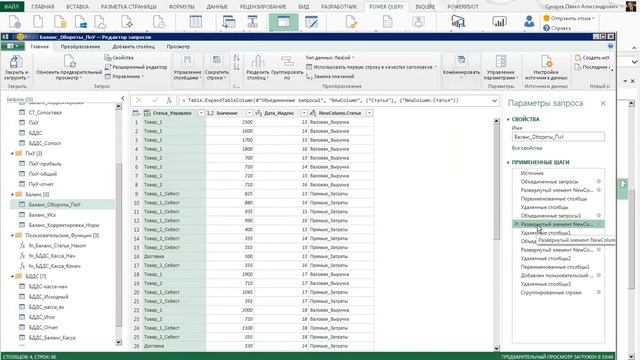Switch to Добавить столбец tab

pos(133,47)
